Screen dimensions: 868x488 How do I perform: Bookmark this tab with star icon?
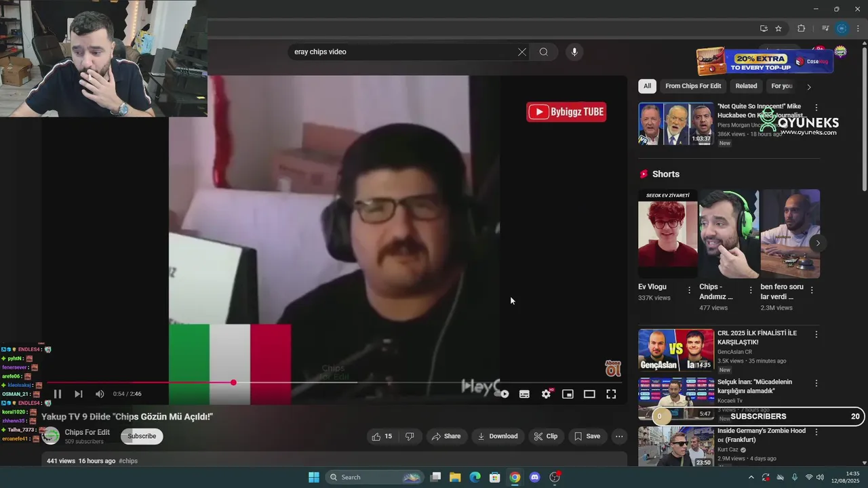click(x=778, y=28)
